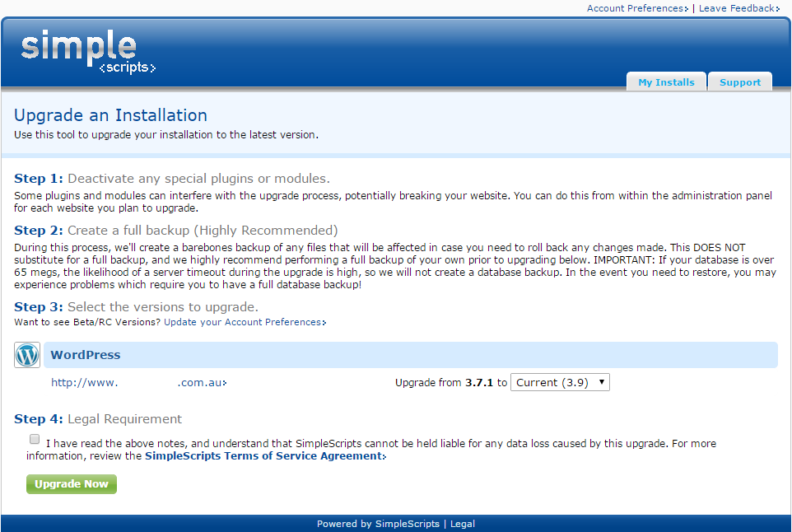Click the 'Step 2:' backup heading

pyautogui.click(x=176, y=231)
